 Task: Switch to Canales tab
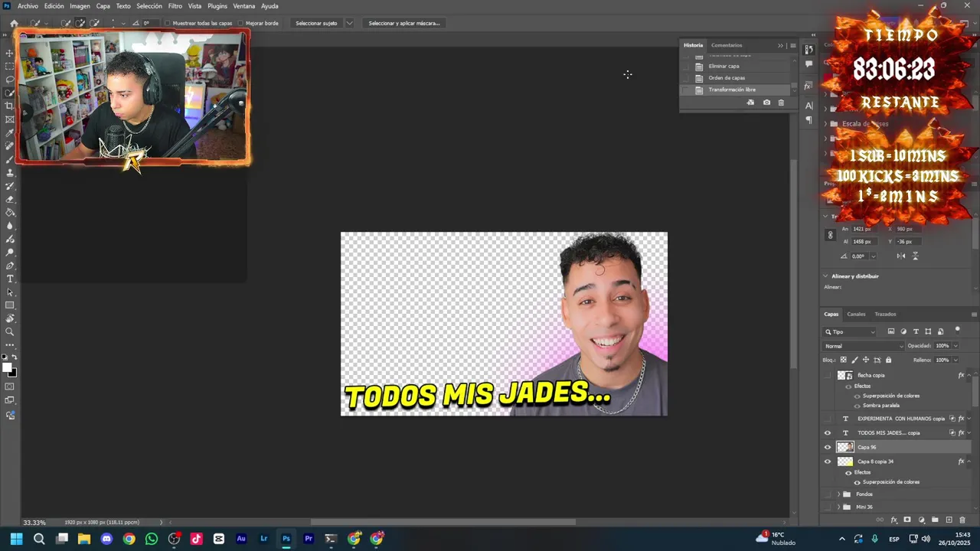point(856,314)
